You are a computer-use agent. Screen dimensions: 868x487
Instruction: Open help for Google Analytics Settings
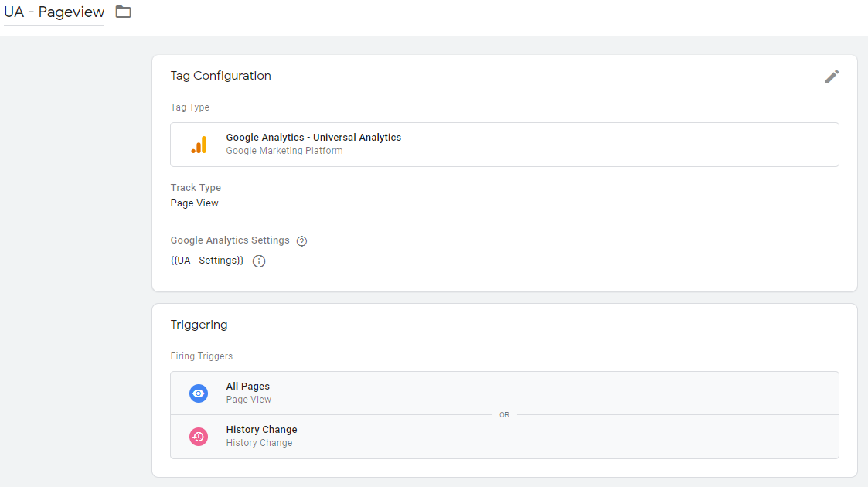(301, 240)
